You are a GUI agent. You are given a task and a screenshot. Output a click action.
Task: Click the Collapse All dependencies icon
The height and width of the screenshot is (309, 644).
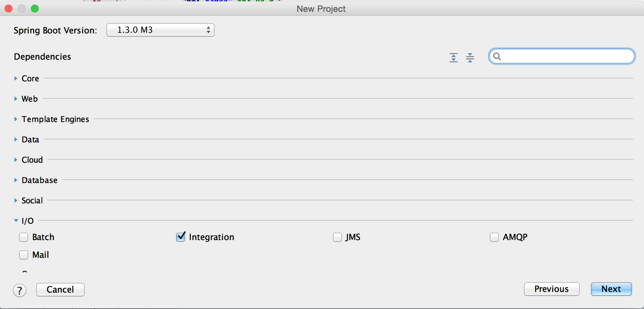pyautogui.click(x=470, y=57)
